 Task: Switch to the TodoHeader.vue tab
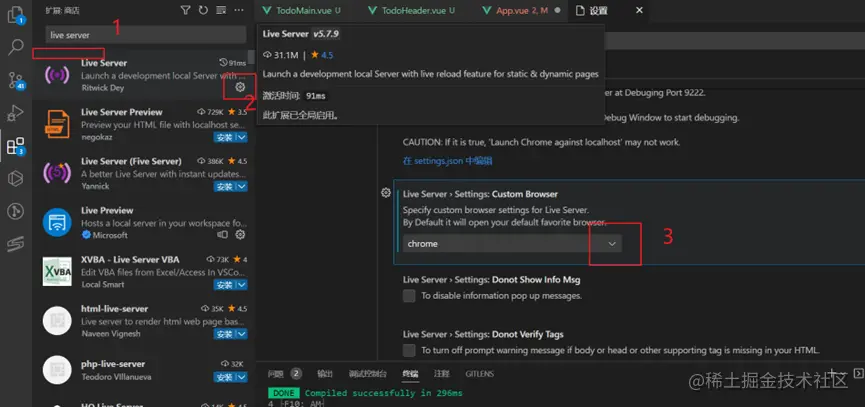[x=411, y=10]
